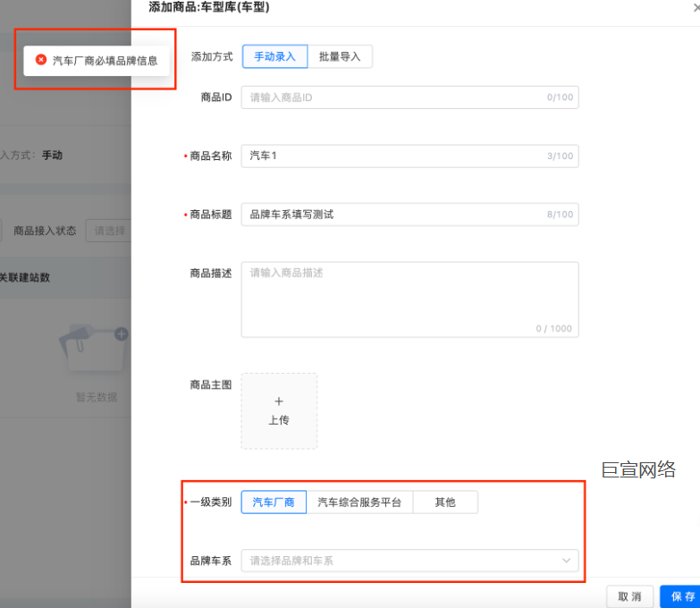This screenshot has height=608, width=700.
Task: Focus the 商品ID input field
Action: pos(409,97)
